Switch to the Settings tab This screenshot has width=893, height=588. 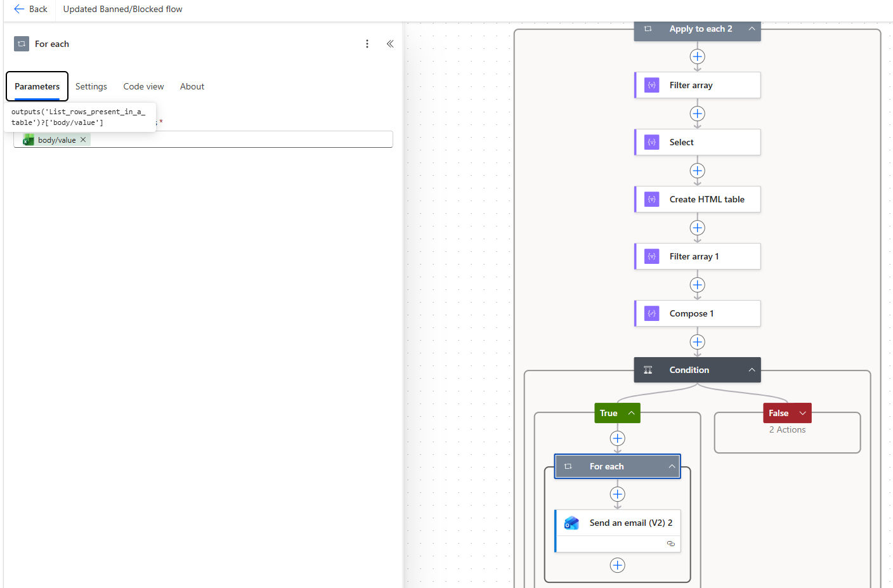[x=91, y=86]
